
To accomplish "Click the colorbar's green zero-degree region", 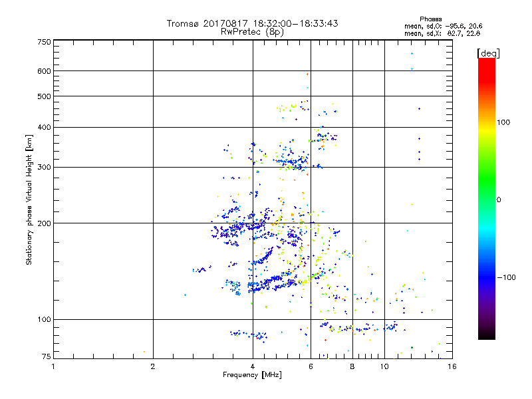I will tap(487, 199).
